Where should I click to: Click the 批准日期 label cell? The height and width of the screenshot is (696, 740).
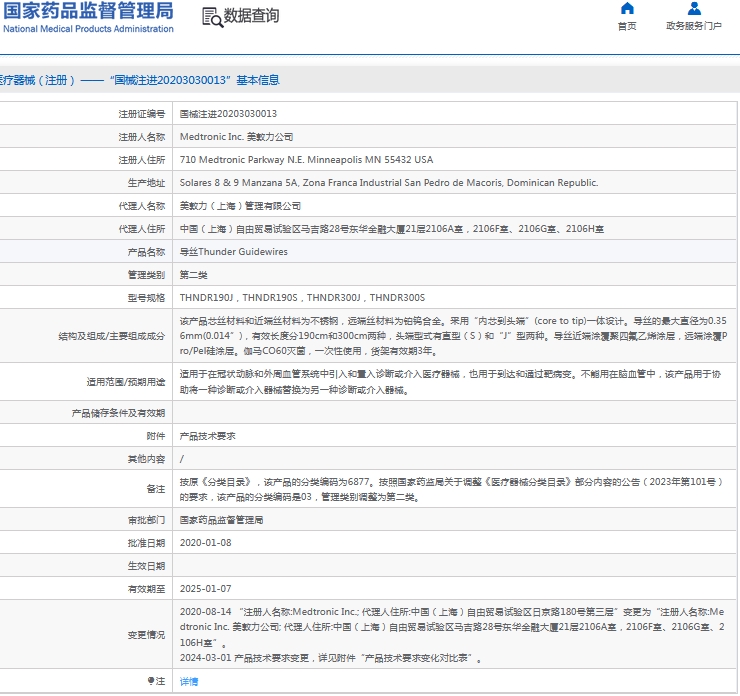coord(146,543)
